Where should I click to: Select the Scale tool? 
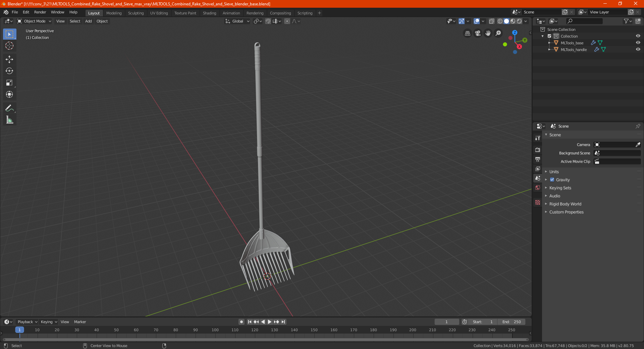coord(9,83)
